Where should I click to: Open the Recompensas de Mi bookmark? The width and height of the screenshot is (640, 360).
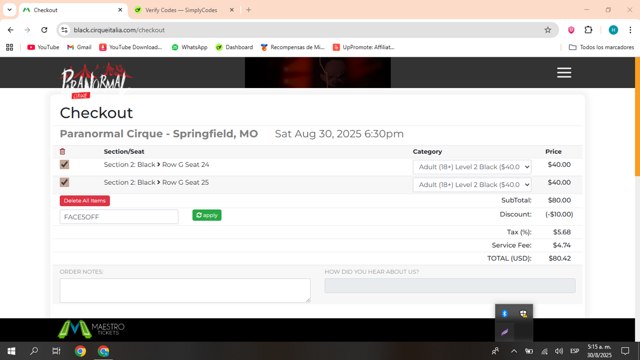(x=293, y=47)
